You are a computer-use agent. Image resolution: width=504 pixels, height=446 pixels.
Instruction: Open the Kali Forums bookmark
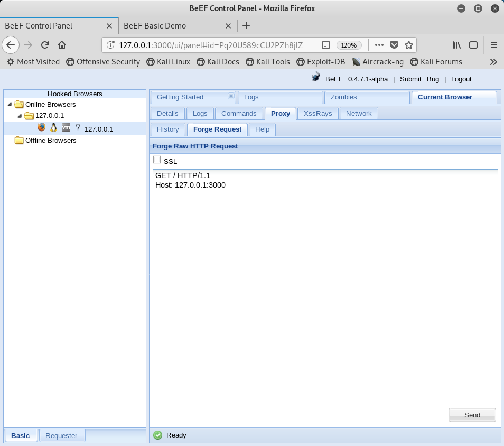[x=436, y=62]
